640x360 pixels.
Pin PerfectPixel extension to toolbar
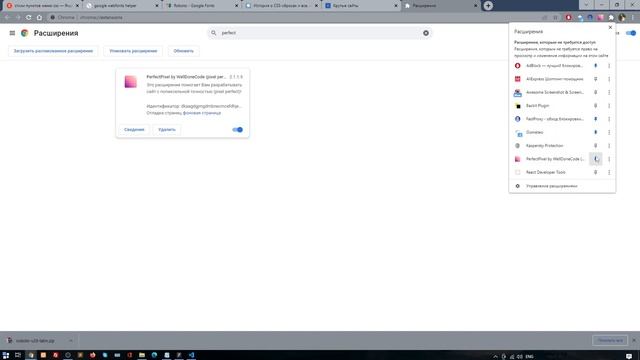pyautogui.click(x=596, y=159)
